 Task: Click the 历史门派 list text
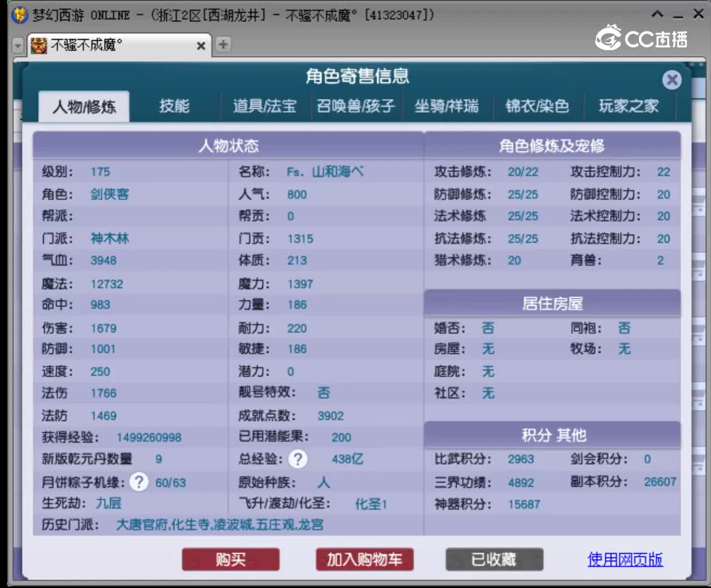[x=219, y=525]
